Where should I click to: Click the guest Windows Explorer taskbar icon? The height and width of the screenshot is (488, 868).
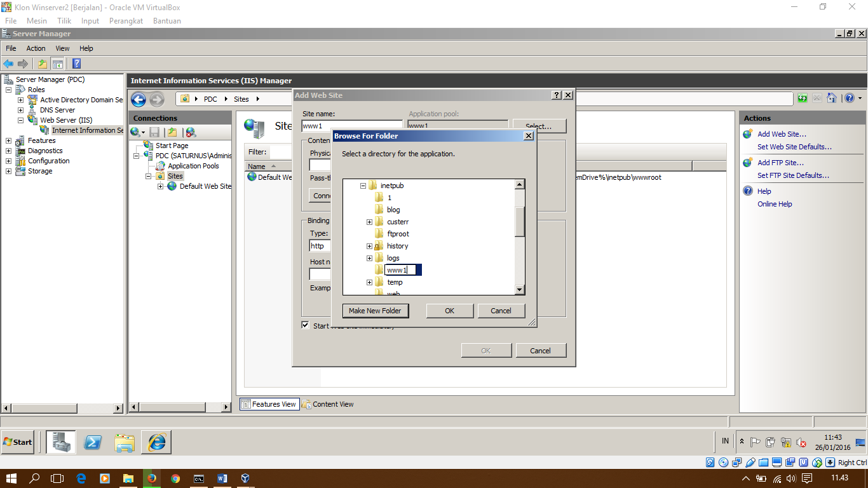coord(125,442)
